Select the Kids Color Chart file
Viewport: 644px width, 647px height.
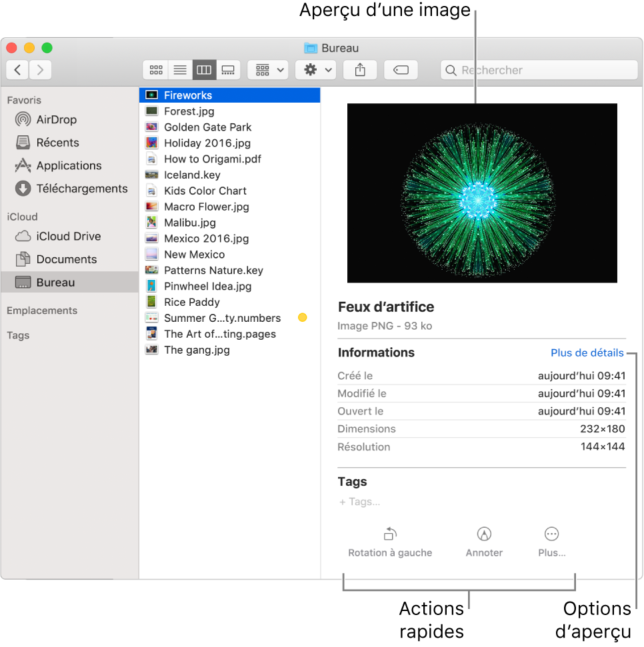(x=229, y=191)
